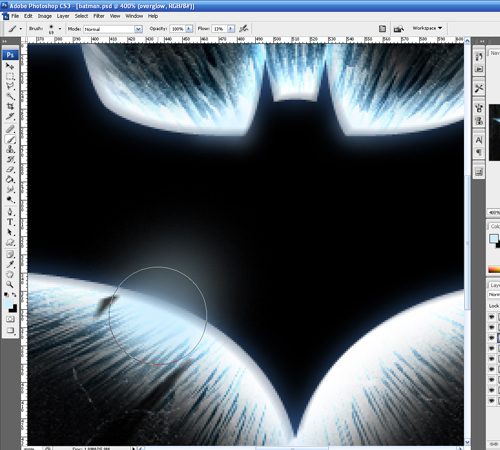Select the Polygonal Lasso tool

(10, 86)
